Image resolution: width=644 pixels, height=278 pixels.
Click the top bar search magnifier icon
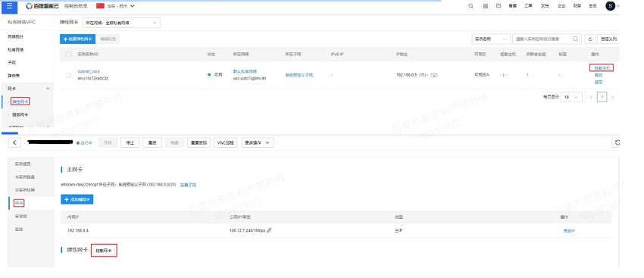coord(471,6)
